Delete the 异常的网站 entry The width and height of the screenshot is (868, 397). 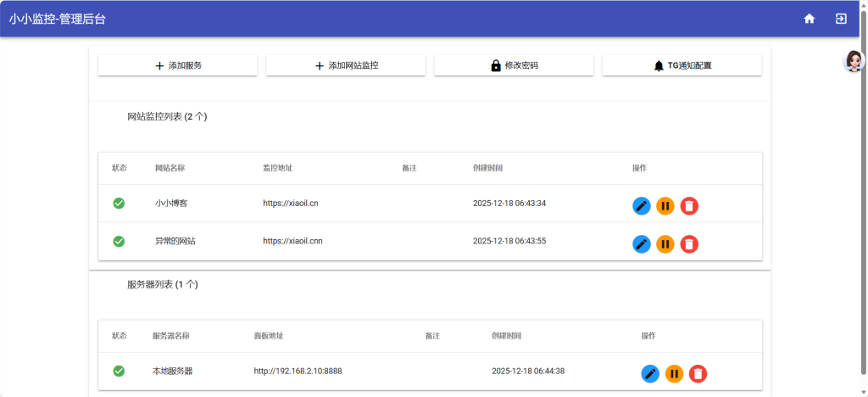click(x=689, y=244)
